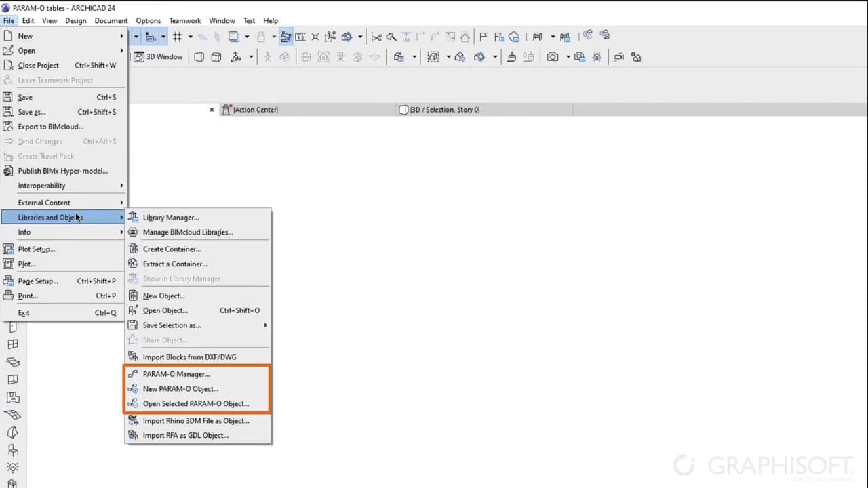This screenshot has height=488, width=868.
Task: Click Save in the File menu
Action: point(64,98)
